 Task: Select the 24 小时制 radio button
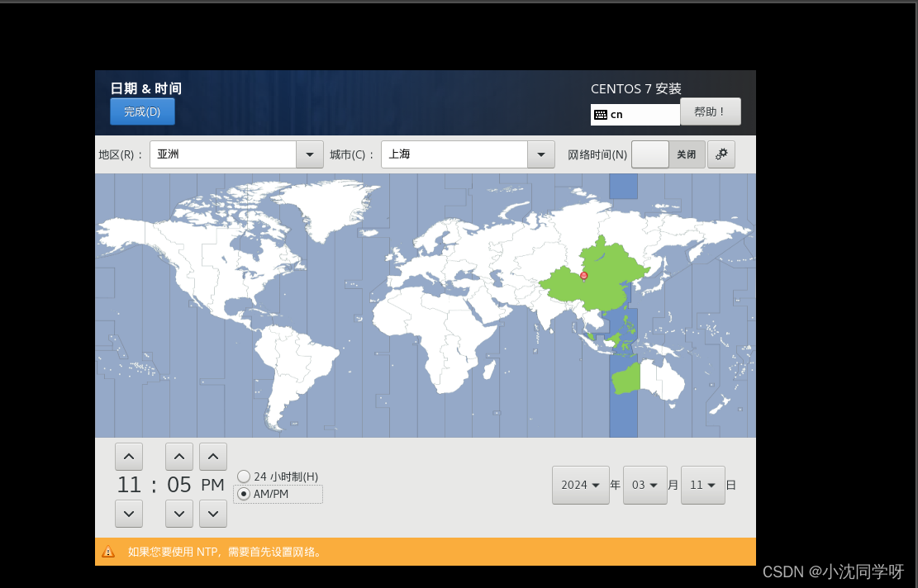(x=244, y=477)
